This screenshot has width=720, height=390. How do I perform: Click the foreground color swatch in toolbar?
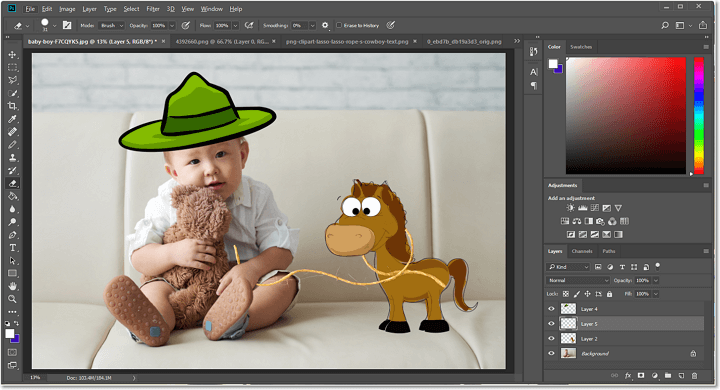(10, 334)
